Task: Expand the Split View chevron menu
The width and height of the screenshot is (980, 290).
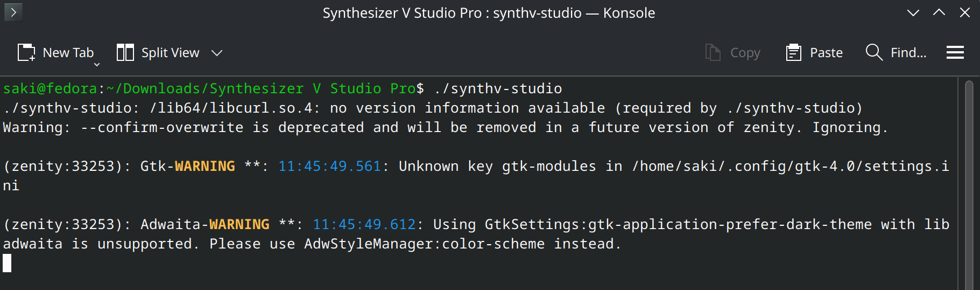Action: [217, 53]
